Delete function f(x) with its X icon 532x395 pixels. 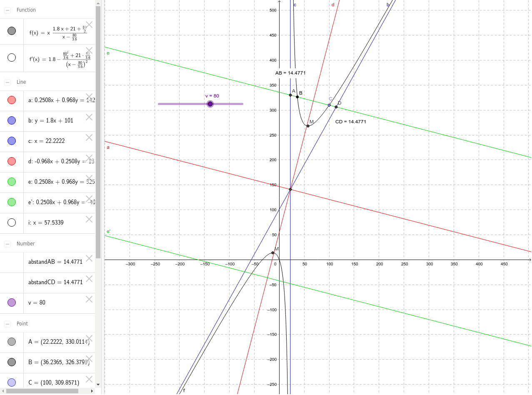point(89,25)
